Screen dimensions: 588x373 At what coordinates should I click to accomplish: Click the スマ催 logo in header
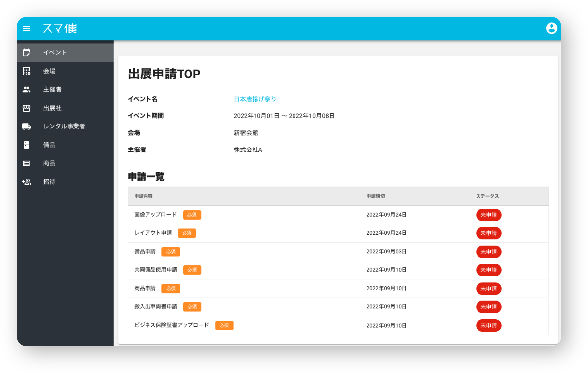coord(60,28)
